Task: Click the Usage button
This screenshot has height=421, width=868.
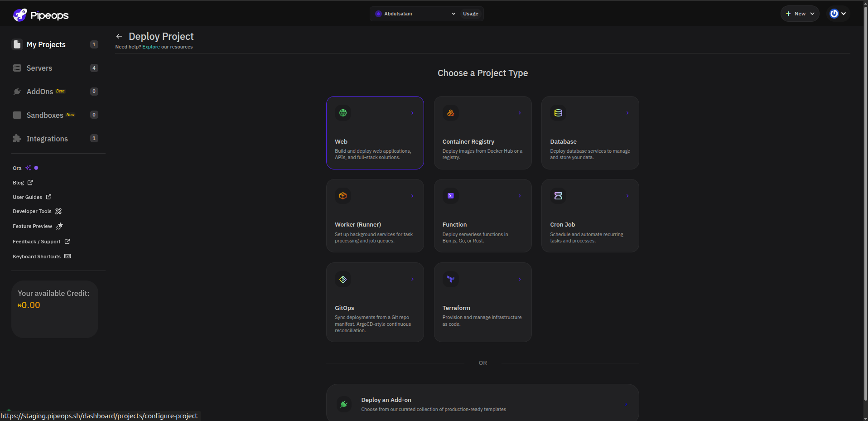Action: [471, 14]
